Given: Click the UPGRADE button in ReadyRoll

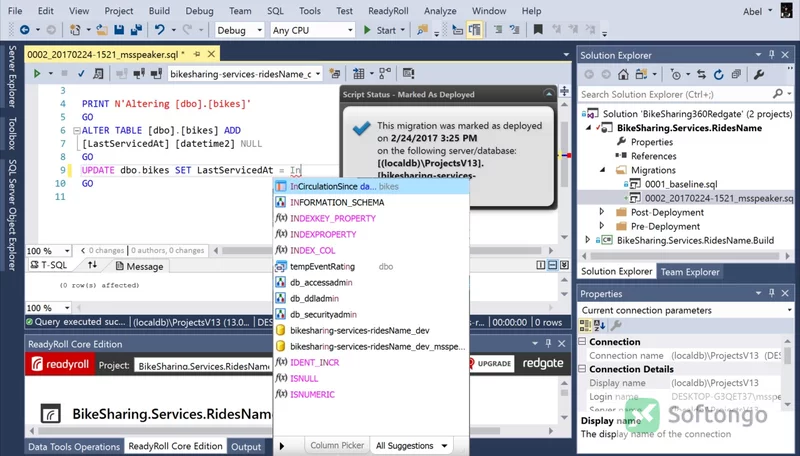Looking at the screenshot, I should (x=489, y=363).
